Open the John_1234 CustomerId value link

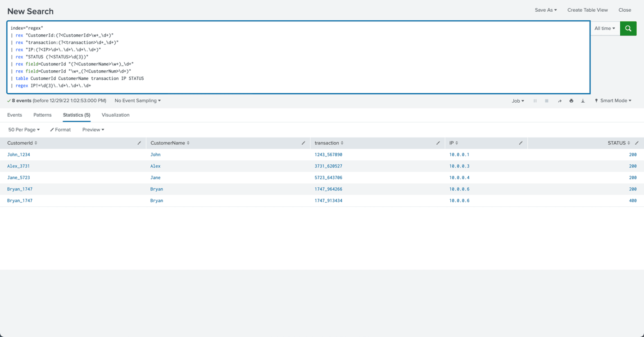click(x=18, y=155)
